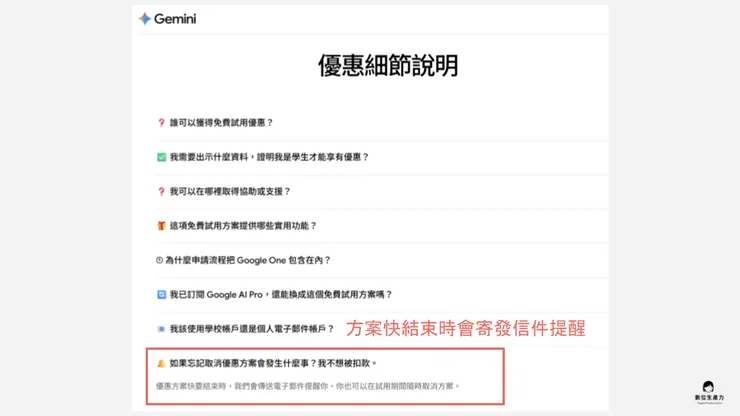The height and width of the screenshot is (416, 740).
Task: Expand question 我該使用學校帳戶還是個人電子郵件帳戶？
Action: tap(252, 329)
